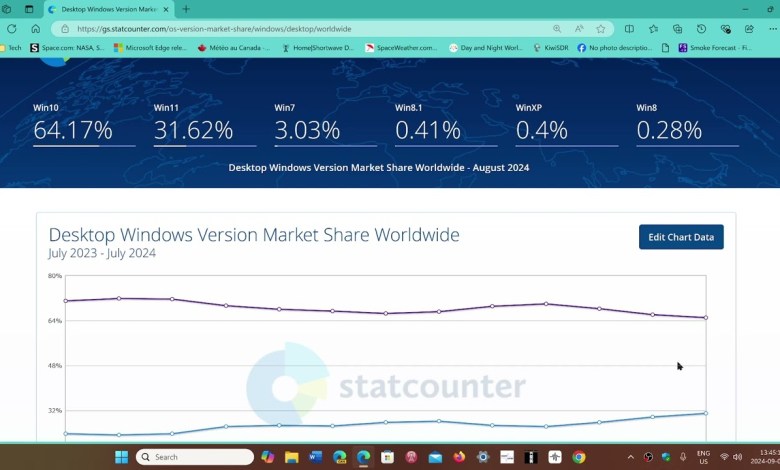This screenshot has height=470, width=780.
Task: Select the first data point on purple line
Action: 66,301
